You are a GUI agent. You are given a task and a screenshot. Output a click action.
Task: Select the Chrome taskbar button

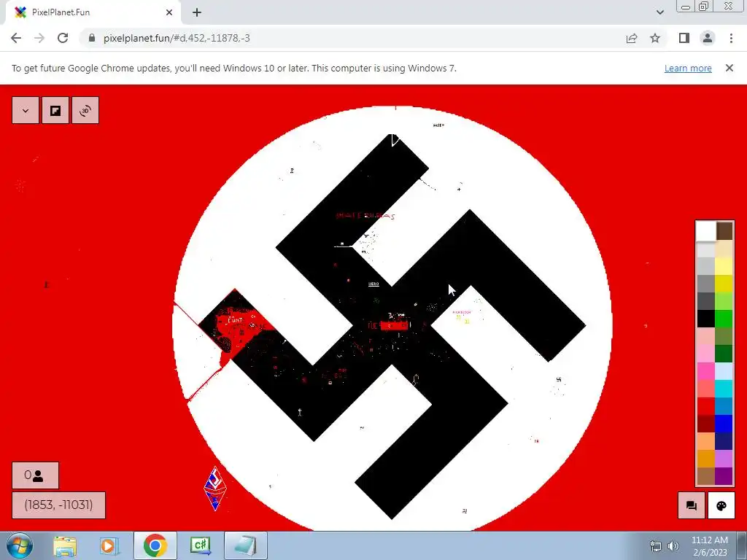tap(155, 545)
